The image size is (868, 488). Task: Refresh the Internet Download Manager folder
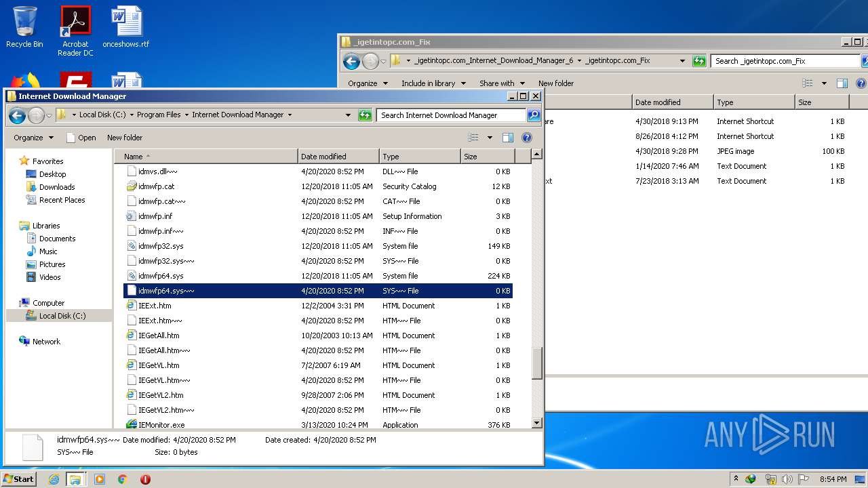(365, 115)
